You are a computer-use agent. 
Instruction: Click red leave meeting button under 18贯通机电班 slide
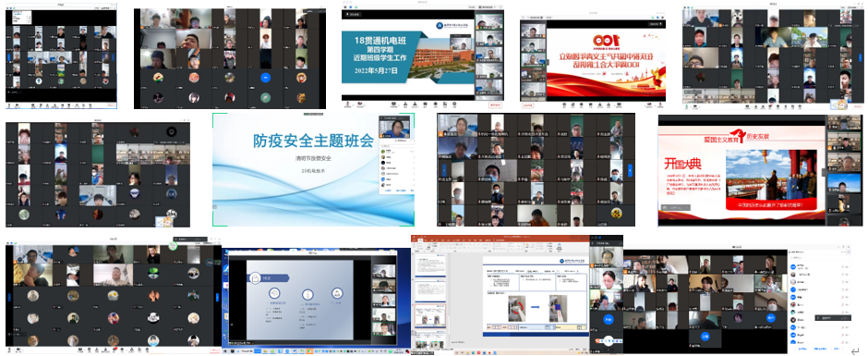tap(496, 104)
